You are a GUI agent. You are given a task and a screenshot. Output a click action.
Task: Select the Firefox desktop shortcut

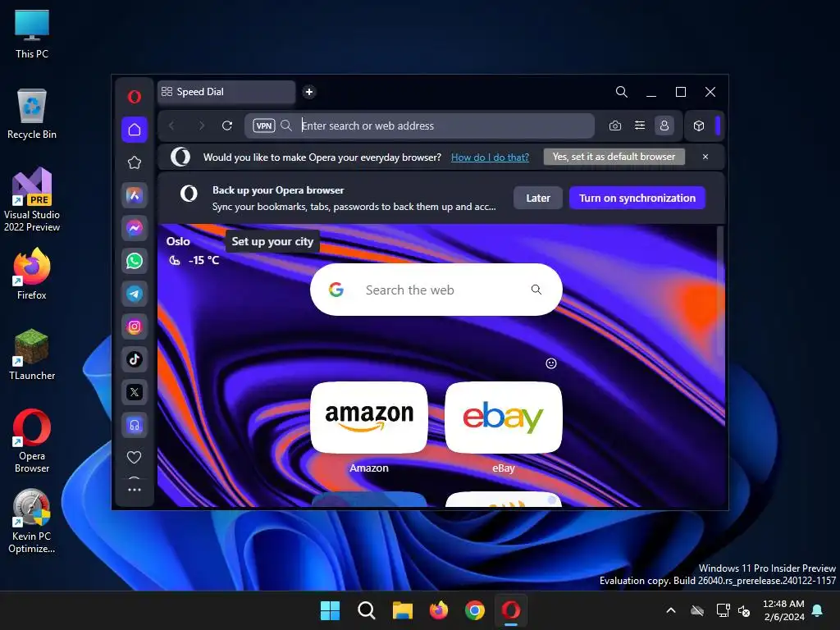(32, 274)
